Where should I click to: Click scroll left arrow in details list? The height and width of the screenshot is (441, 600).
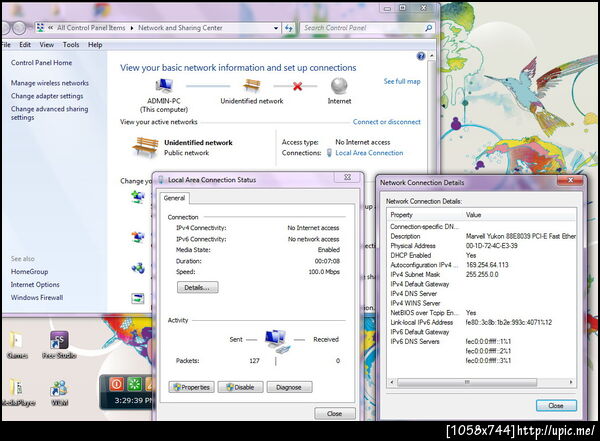tap(391, 382)
